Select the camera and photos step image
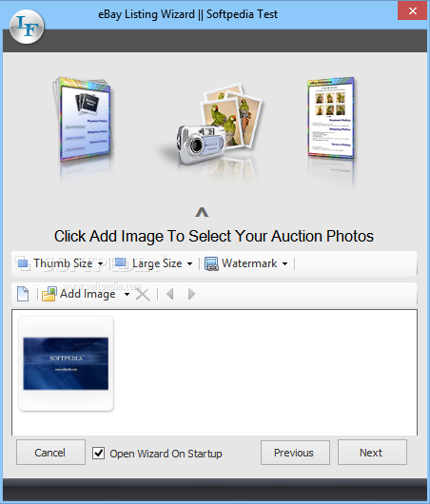The image size is (430, 504). point(219,126)
